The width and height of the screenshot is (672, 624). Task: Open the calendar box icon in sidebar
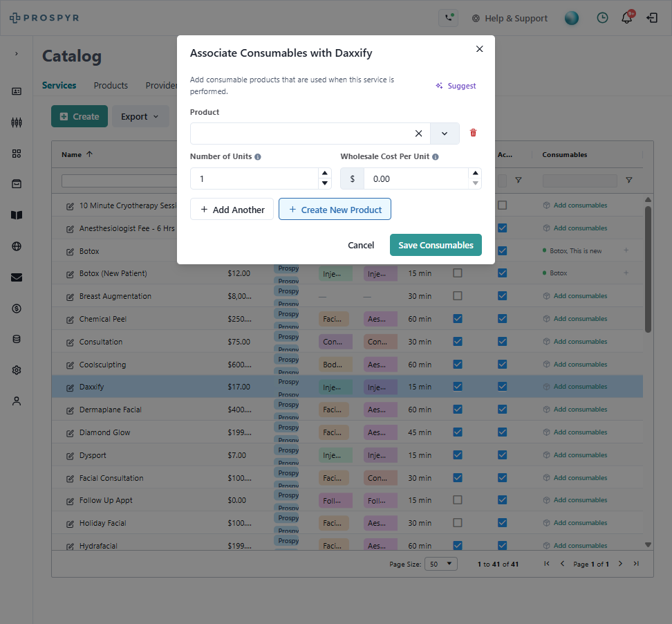[17, 184]
